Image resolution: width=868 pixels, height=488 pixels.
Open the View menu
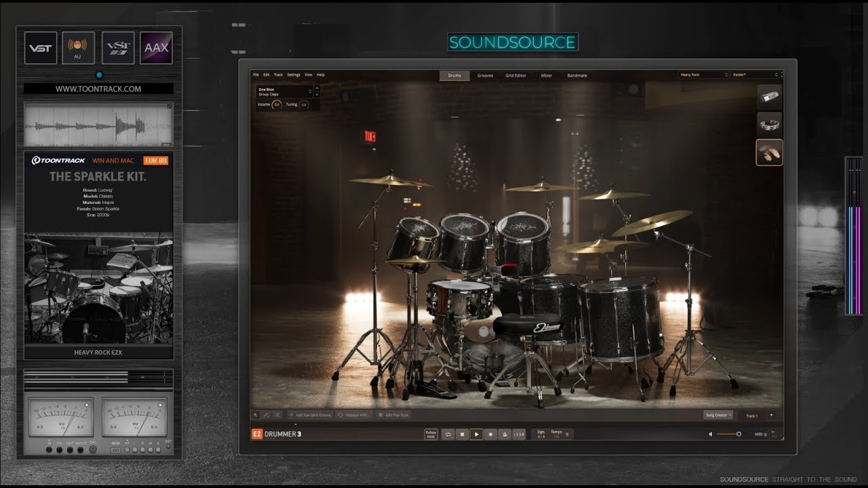[x=309, y=75]
